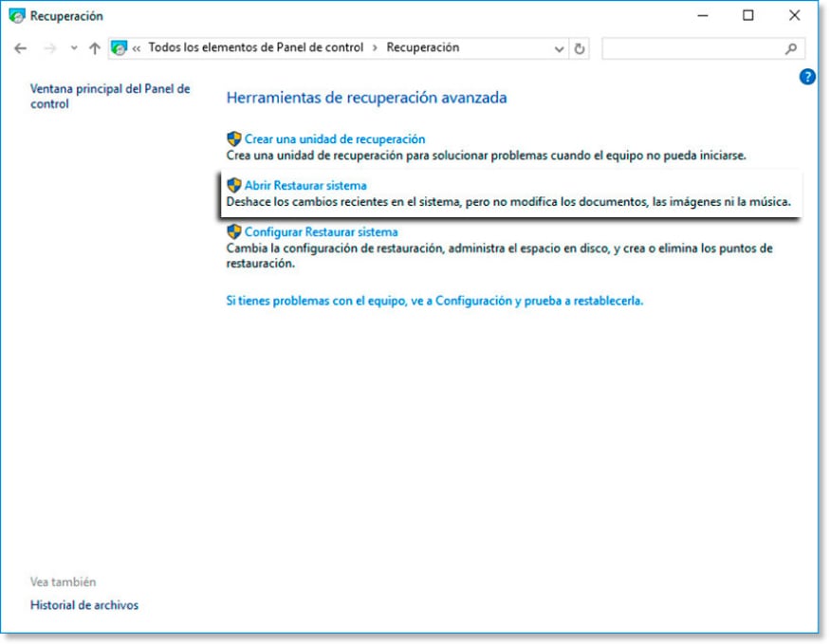Open Abrir Restaurar sistema
Image resolution: width=830 pixels, height=644 pixels.
(x=305, y=186)
